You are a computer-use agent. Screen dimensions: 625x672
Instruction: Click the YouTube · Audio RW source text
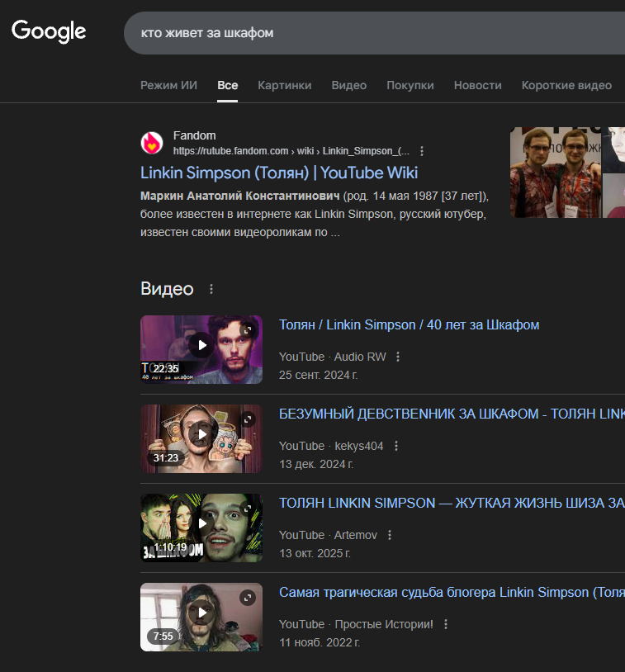click(x=333, y=357)
